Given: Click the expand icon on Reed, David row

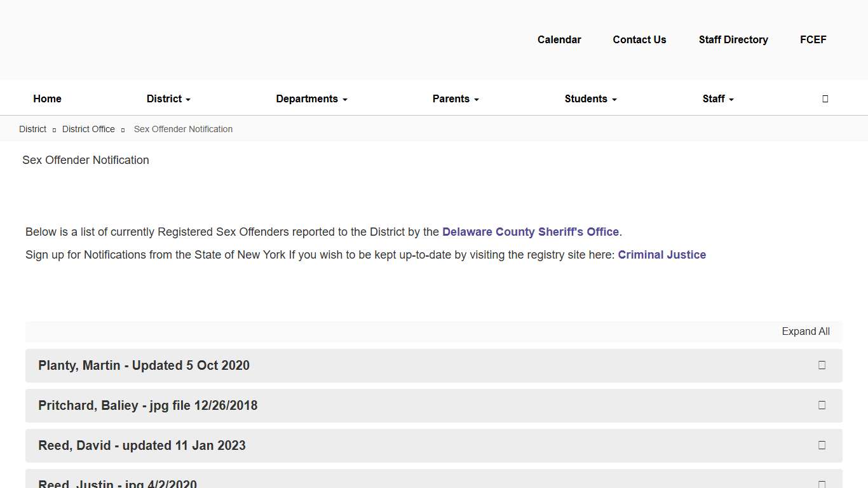Looking at the screenshot, I should (822, 445).
